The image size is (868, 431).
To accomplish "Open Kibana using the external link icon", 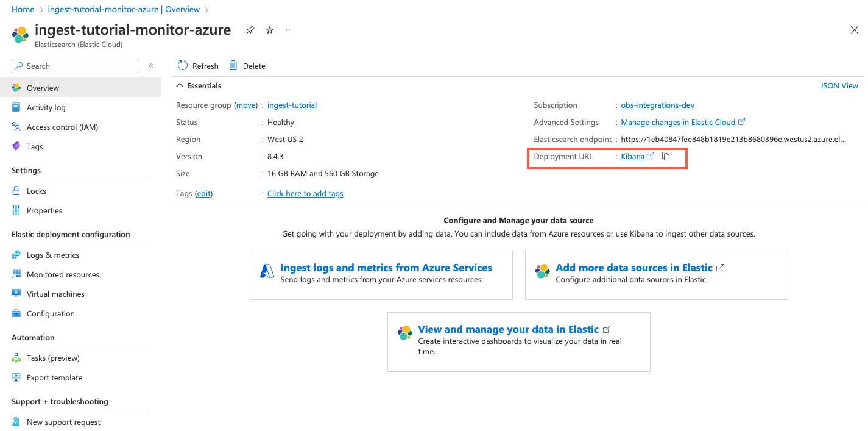I will [649, 155].
